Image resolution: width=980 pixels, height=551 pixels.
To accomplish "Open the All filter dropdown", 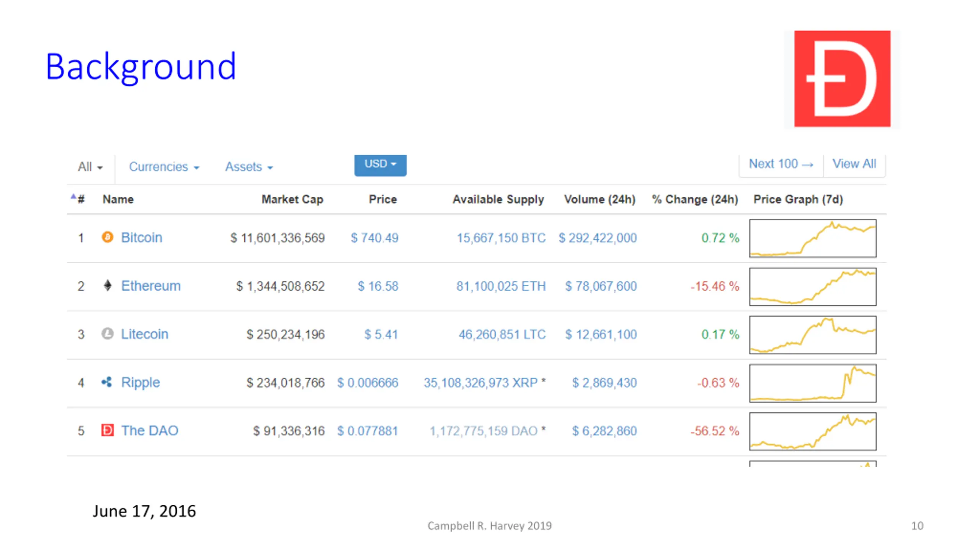I will click(90, 167).
